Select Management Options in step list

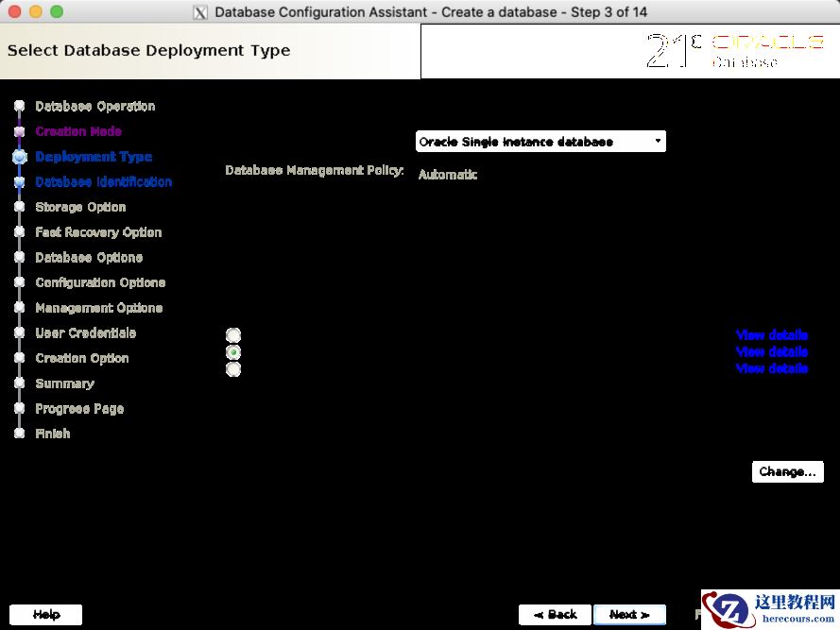click(99, 308)
